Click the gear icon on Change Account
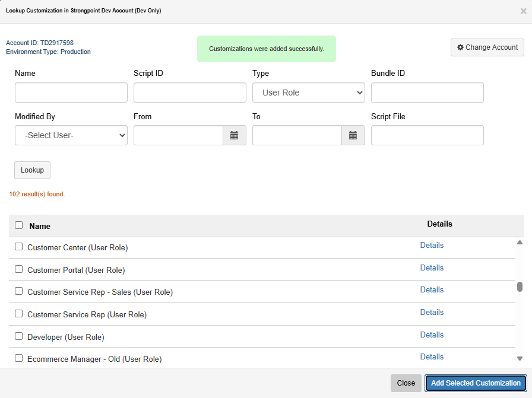Screen dimensions: 532x398 coord(460,47)
